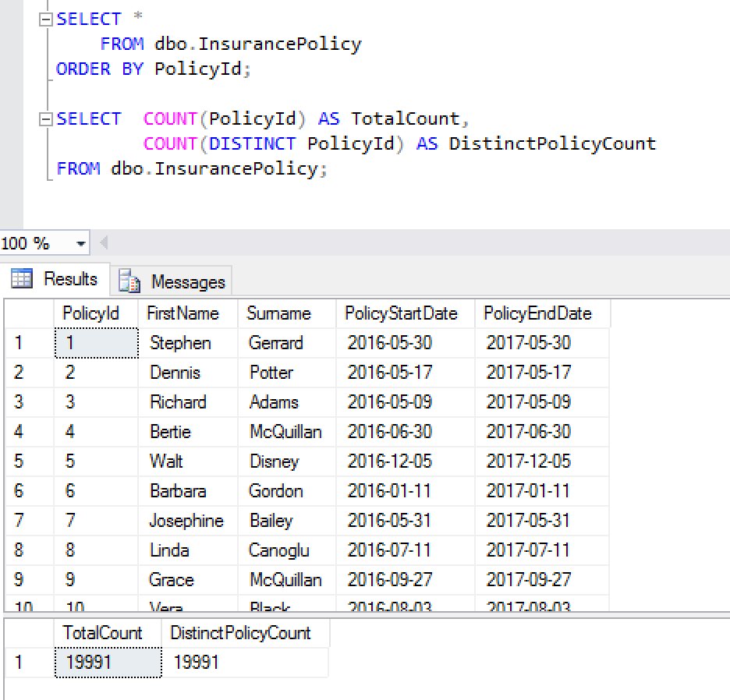Viewport: 730px width, 700px height.
Task: Click end date 2017-05-30
Action: pyautogui.click(x=542, y=343)
